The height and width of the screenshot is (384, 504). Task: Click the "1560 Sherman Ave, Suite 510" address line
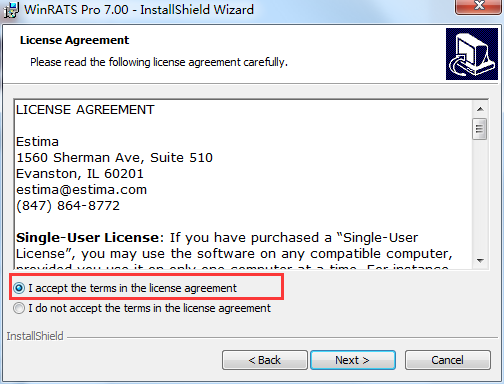point(114,158)
